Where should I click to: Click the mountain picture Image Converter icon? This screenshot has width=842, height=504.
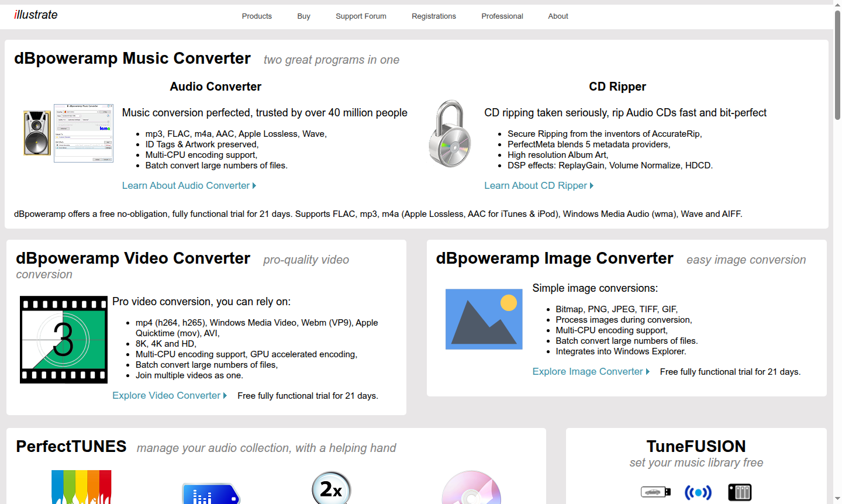(x=484, y=319)
